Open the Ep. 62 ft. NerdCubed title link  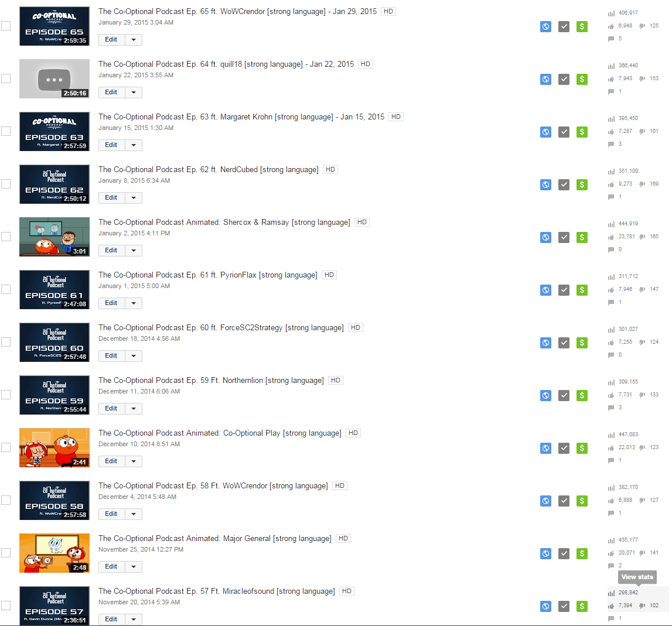pos(209,170)
